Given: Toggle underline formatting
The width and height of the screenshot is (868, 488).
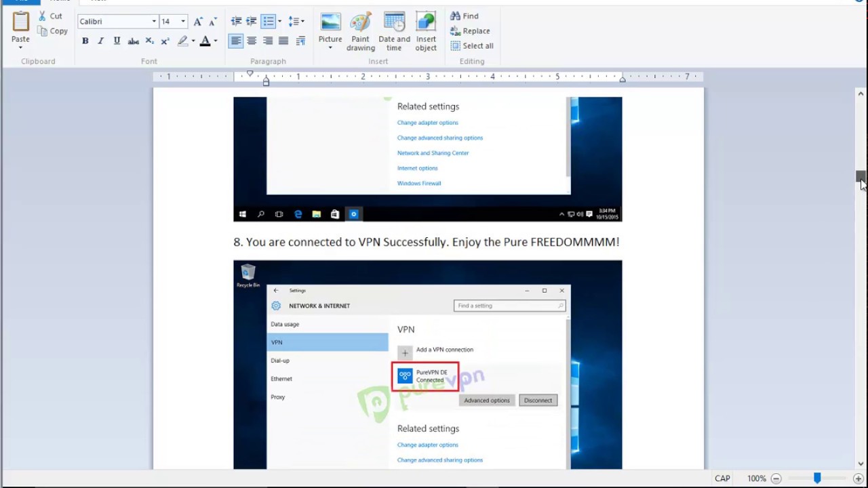Looking at the screenshot, I should 117,41.
